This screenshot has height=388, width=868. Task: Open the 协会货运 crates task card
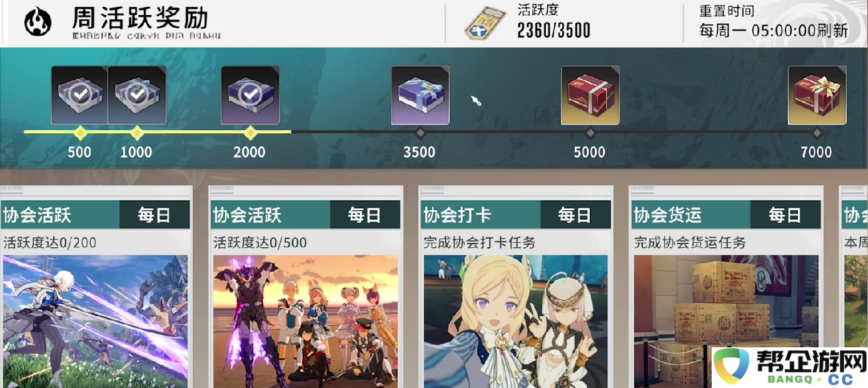click(x=726, y=321)
